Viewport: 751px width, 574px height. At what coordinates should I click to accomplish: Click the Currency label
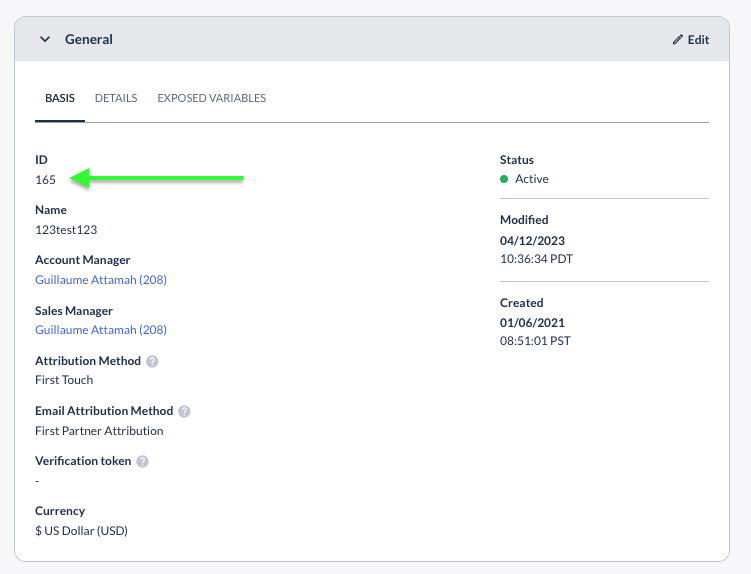pos(60,511)
